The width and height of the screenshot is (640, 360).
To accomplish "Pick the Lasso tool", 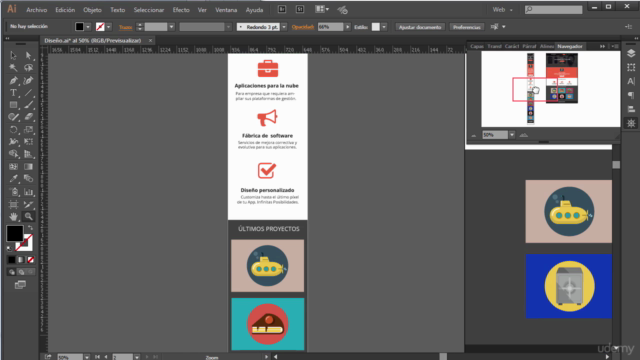I will click(28, 68).
